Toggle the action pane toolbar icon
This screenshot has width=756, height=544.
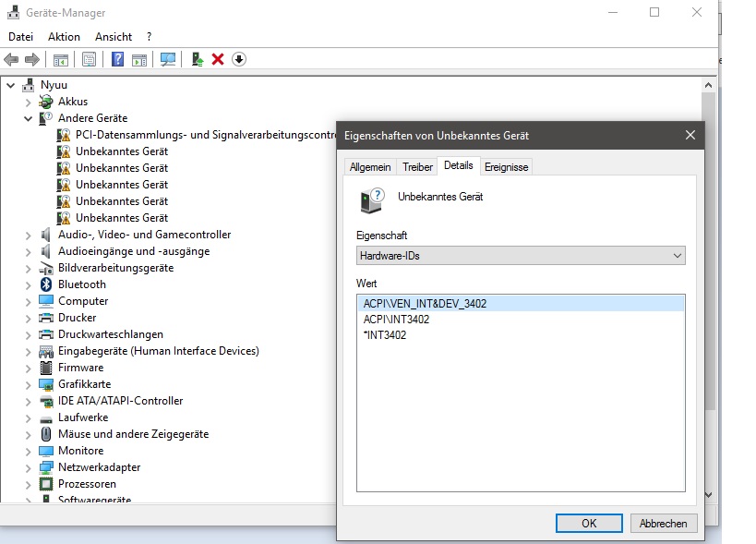tap(139, 59)
